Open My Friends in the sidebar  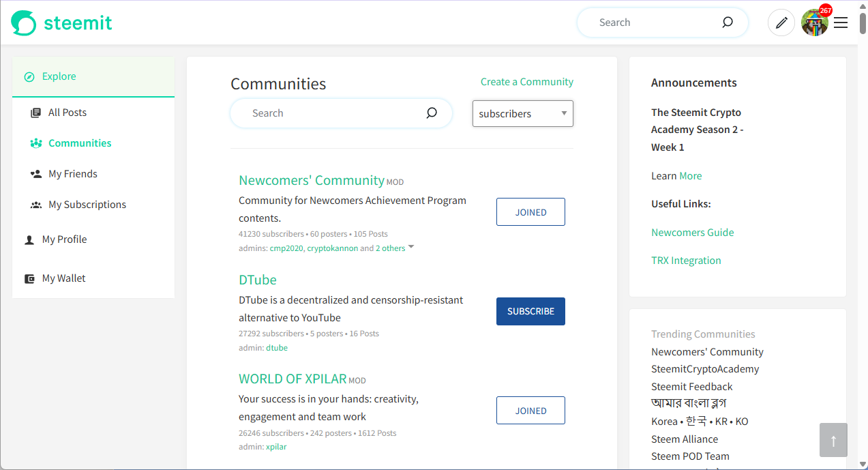73,174
